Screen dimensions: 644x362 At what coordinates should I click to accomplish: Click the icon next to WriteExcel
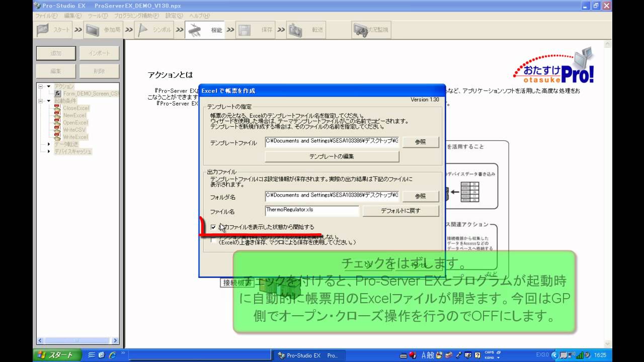[57, 137]
